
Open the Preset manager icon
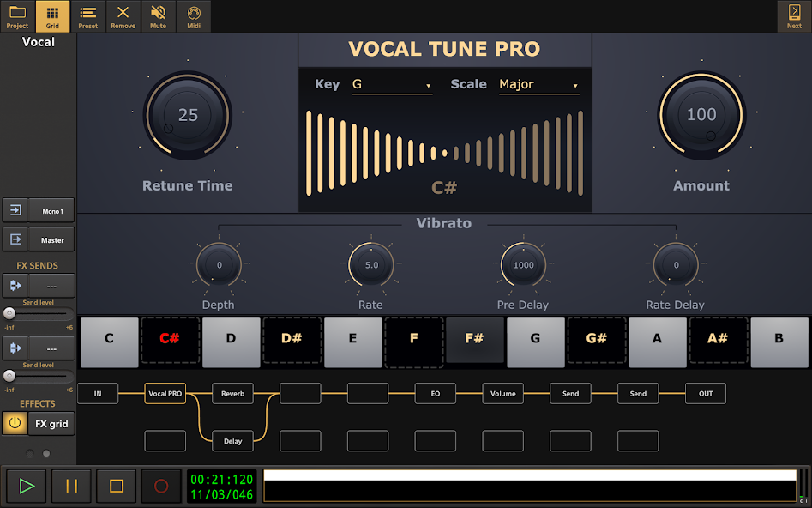pos(87,16)
